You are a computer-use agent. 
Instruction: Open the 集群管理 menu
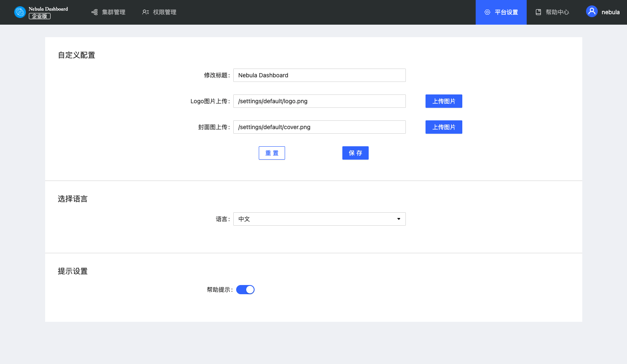(113, 12)
